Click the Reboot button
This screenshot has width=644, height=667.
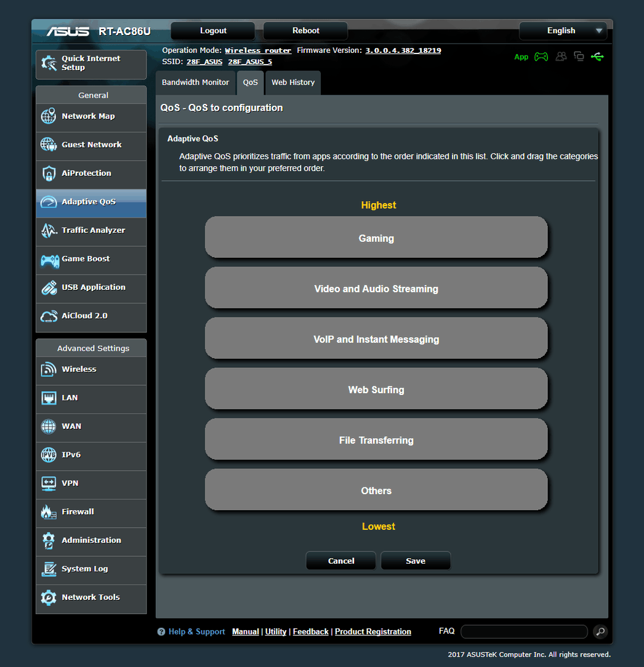305,31
